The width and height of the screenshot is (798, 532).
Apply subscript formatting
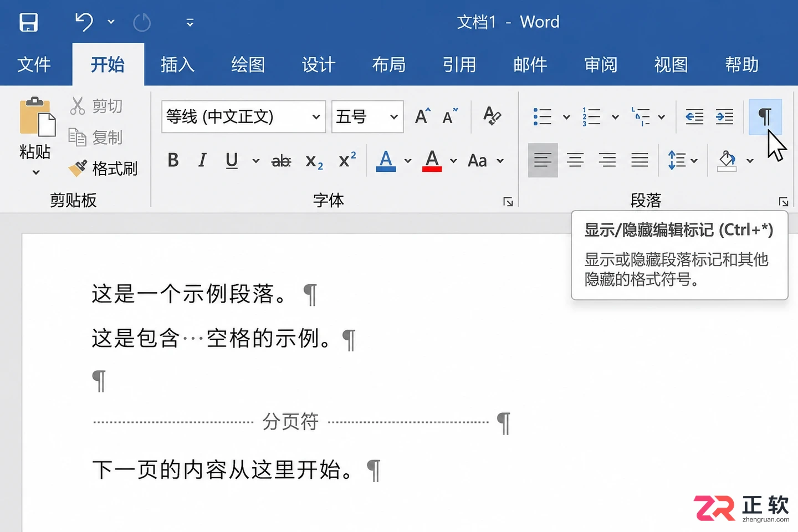pyautogui.click(x=314, y=161)
